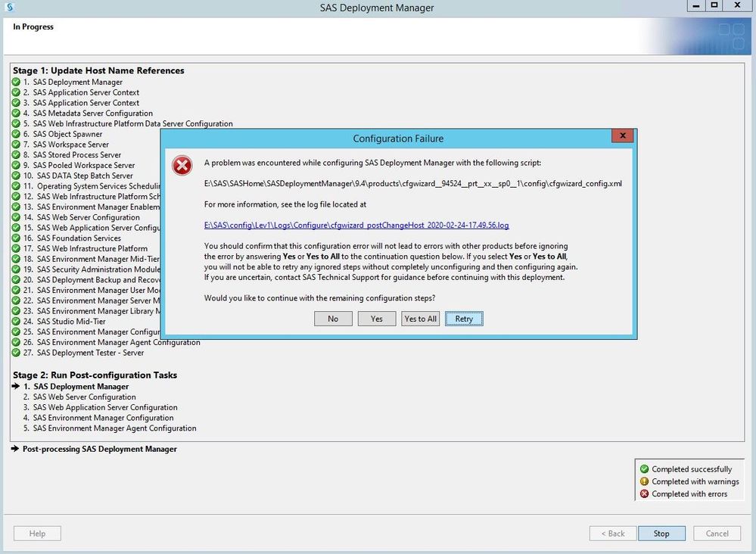Viewport: 756px width, 554px height.
Task: Open the cfgwizard_postChangeHost log file link
Action: [356, 226]
